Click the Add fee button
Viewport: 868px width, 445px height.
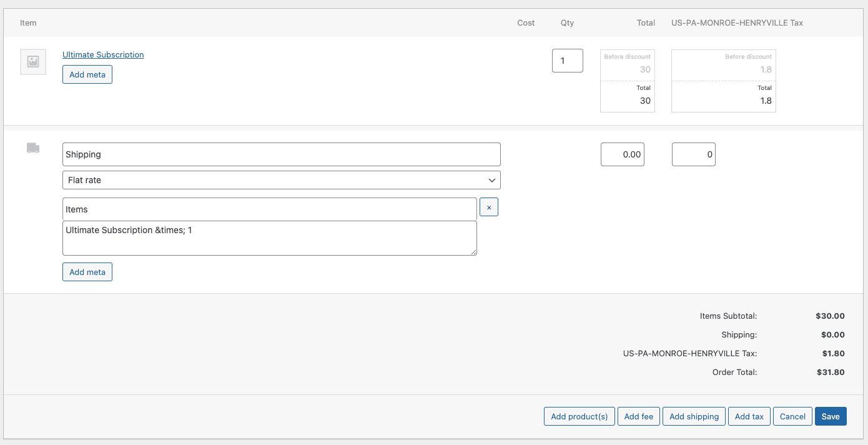click(638, 416)
